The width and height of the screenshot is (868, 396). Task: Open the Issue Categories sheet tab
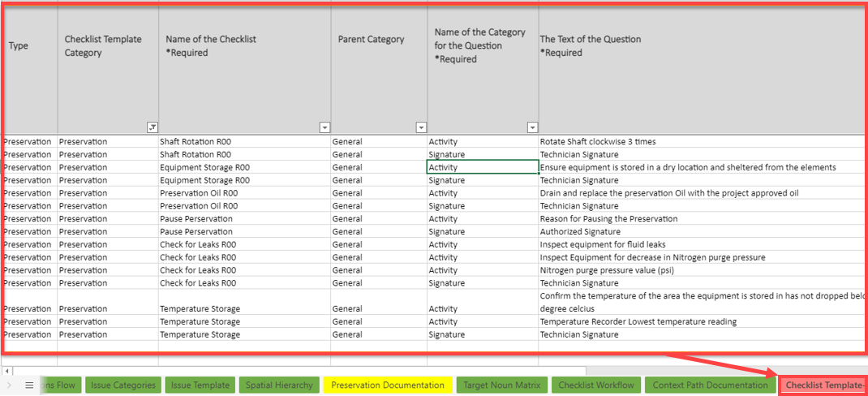122,385
